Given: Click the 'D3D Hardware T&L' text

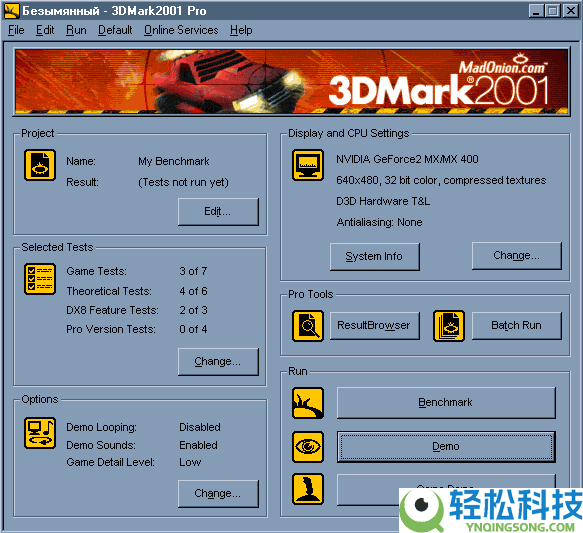Looking at the screenshot, I should tap(383, 201).
